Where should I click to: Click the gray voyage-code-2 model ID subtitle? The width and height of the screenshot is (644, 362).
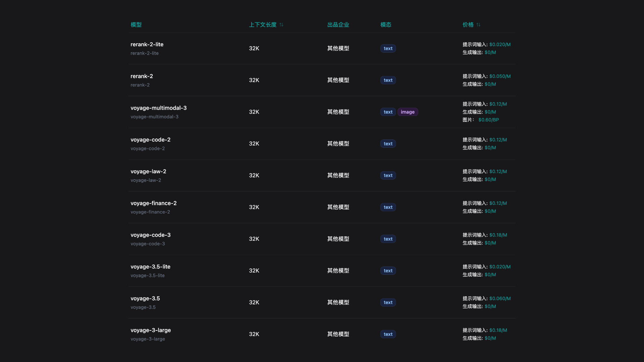pos(148,148)
